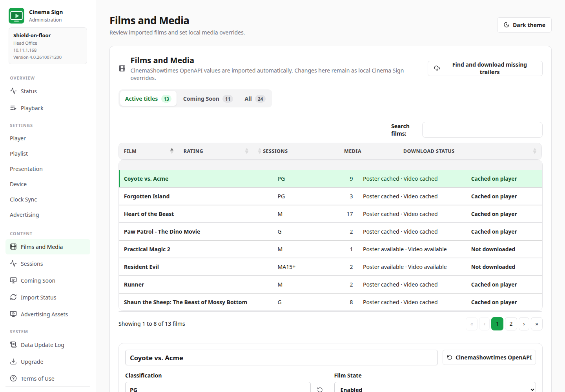
Task: Sort table by Film column
Action: [x=149, y=151]
